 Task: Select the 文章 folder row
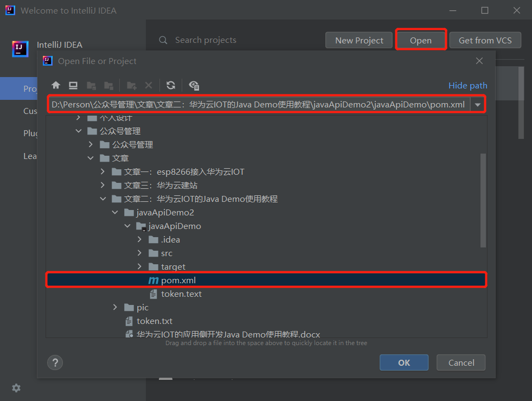[266, 158]
